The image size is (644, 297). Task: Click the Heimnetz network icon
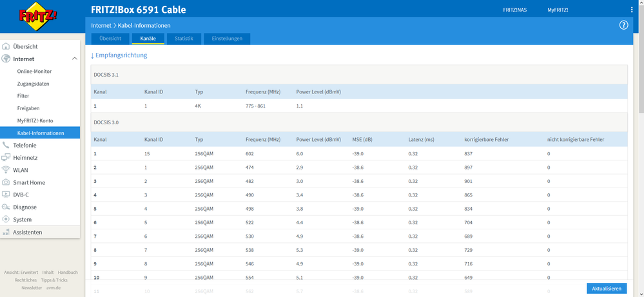tap(6, 158)
